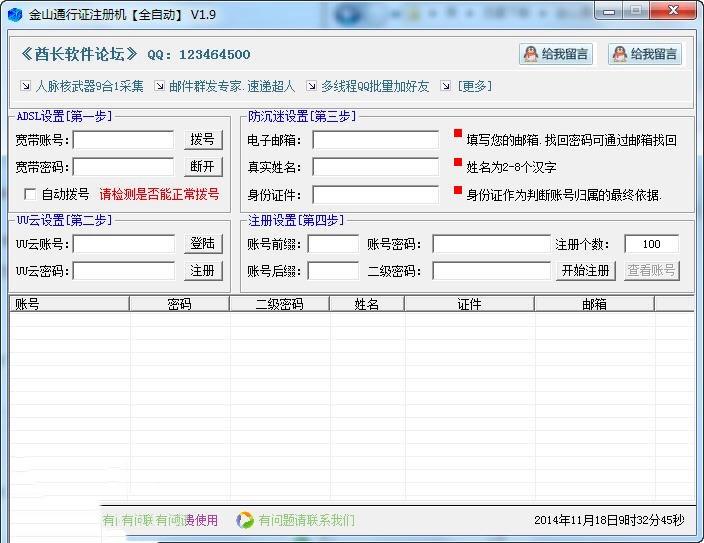Sort by the 账号 column header

(70, 304)
